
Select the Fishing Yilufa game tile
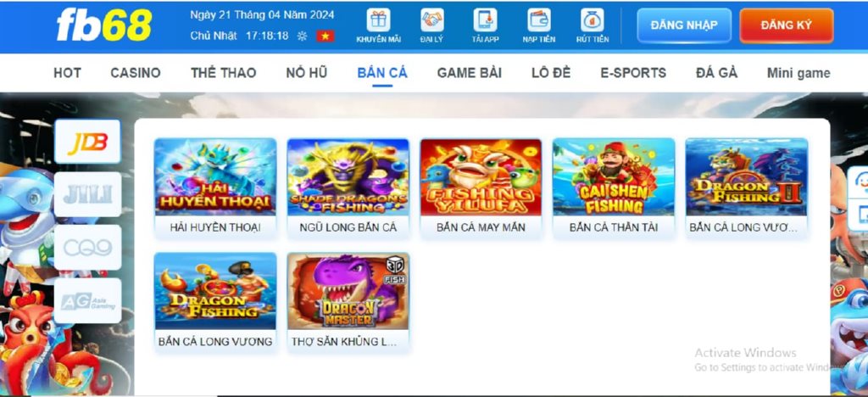click(x=481, y=176)
